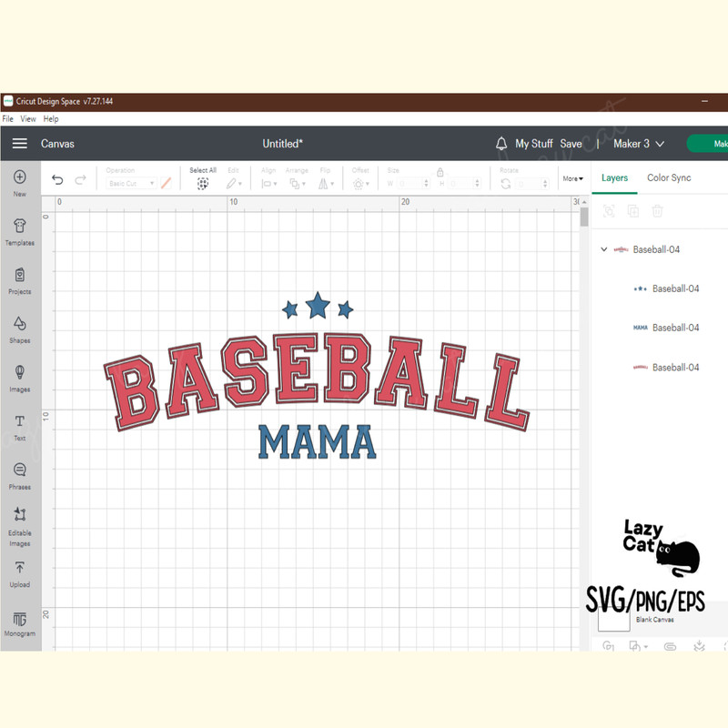Click the operation color swatch
728x728 pixels.
[166, 183]
